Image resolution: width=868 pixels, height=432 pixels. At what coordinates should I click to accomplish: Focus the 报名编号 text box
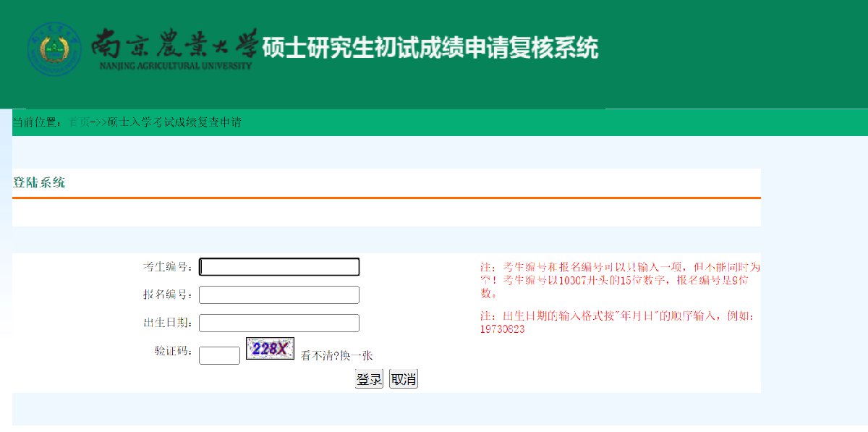[x=279, y=295]
